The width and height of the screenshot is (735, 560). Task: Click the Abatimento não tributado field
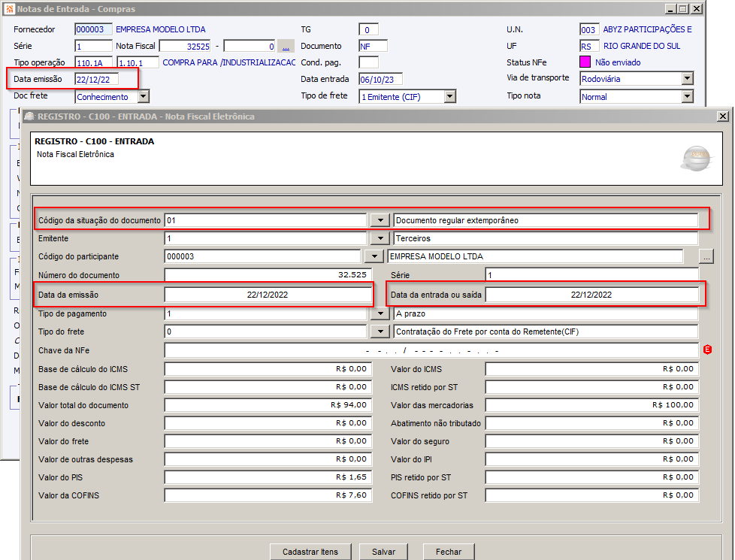click(x=592, y=423)
